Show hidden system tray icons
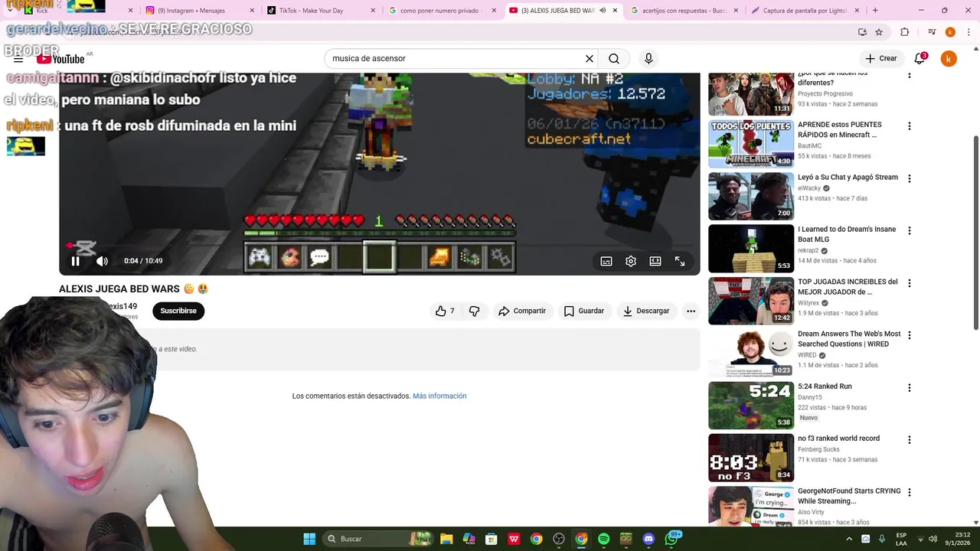The height and width of the screenshot is (551, 980). click(x=848, y=539)
